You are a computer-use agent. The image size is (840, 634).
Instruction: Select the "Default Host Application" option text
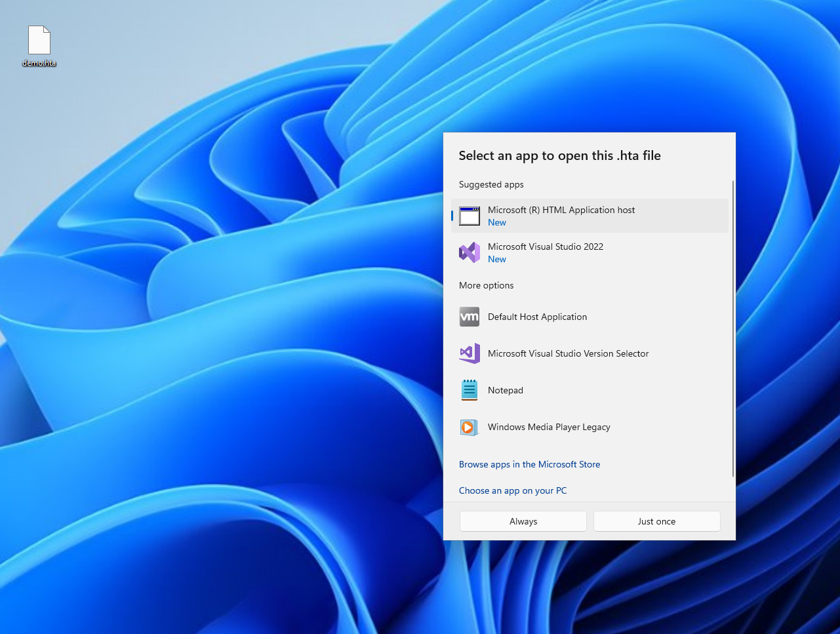537,317
